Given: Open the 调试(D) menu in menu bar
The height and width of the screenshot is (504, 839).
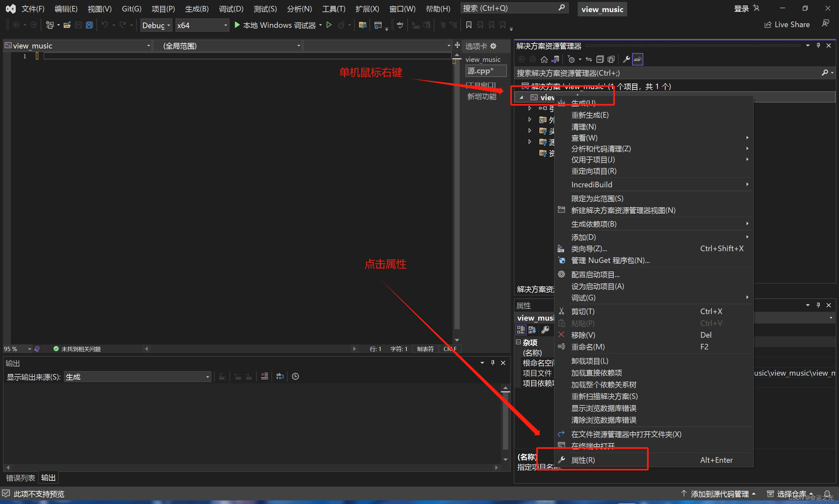Looking at the screenshot, I should [231, 9].
